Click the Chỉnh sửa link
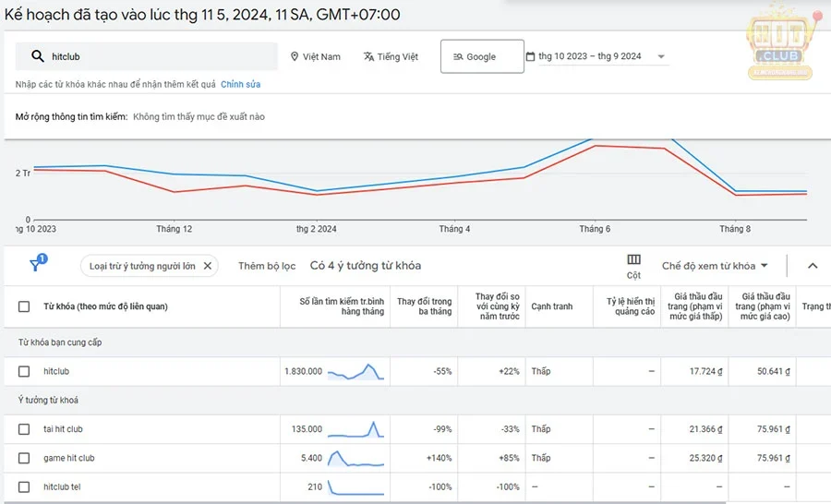Viewport: 831px width, 504px height. click(240, 84)
